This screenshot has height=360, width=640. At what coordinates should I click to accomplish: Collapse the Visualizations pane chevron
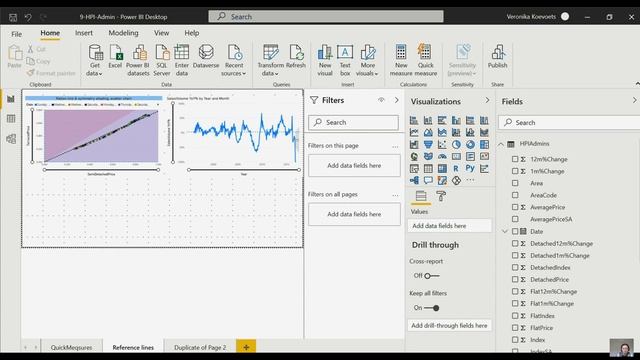click(x=487, y=100)
